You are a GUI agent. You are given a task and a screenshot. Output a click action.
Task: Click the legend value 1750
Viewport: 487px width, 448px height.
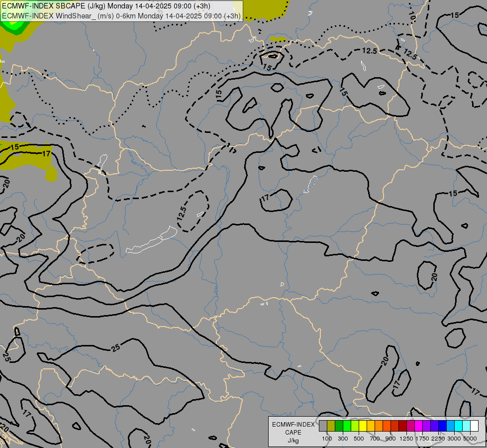(x=422, y=439)
